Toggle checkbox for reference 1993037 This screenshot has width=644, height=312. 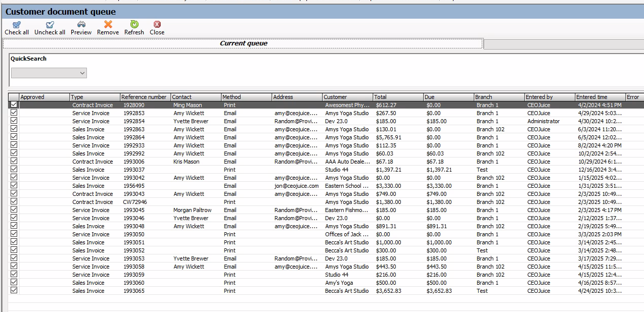click(x=14, y=170)
